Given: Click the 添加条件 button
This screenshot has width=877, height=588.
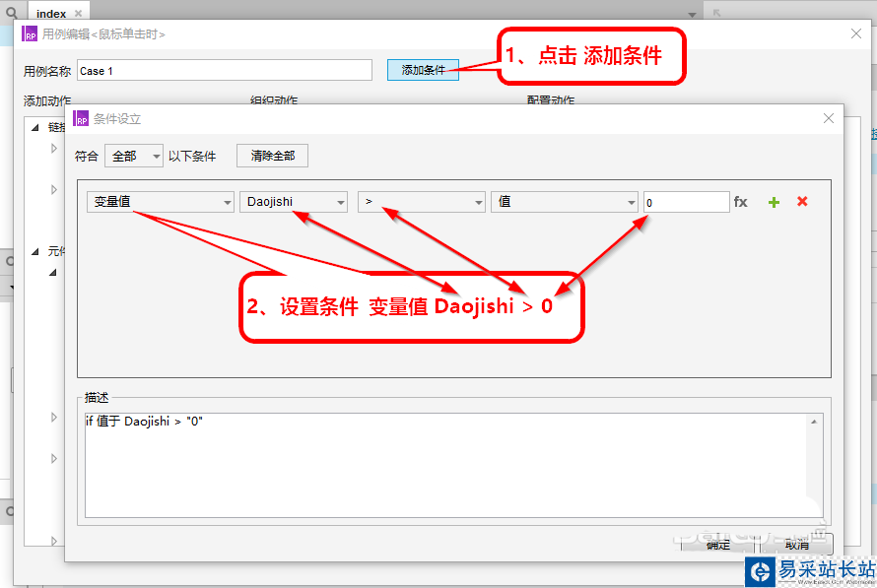Looking at the screenshot, I should [423, 70].
